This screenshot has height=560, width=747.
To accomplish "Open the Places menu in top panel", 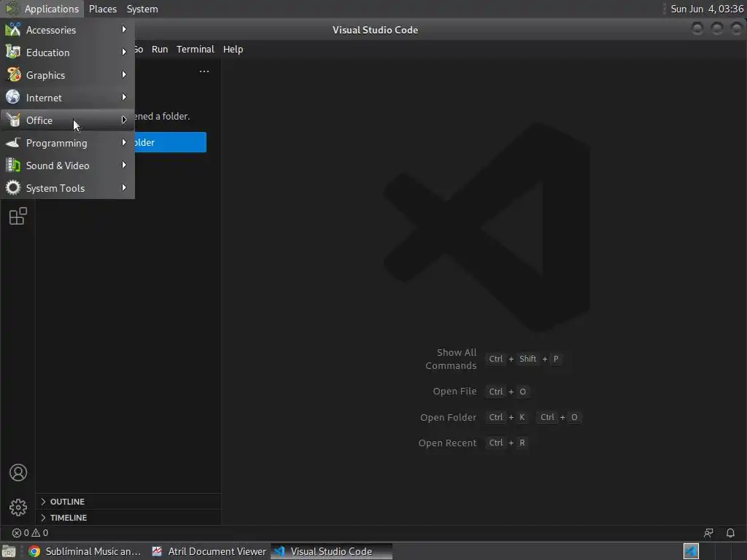I will pyautogui.click(x=103, y=9).
